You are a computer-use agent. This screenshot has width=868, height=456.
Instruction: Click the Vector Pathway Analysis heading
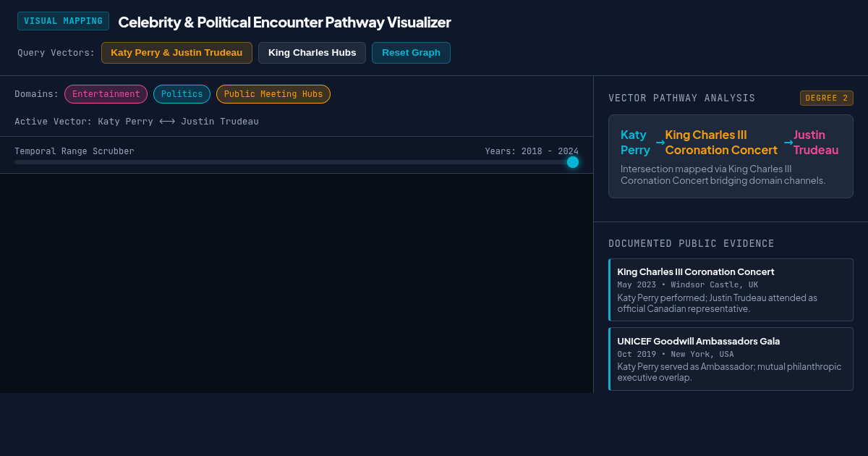pyautogui.click(x=682, y=98)
